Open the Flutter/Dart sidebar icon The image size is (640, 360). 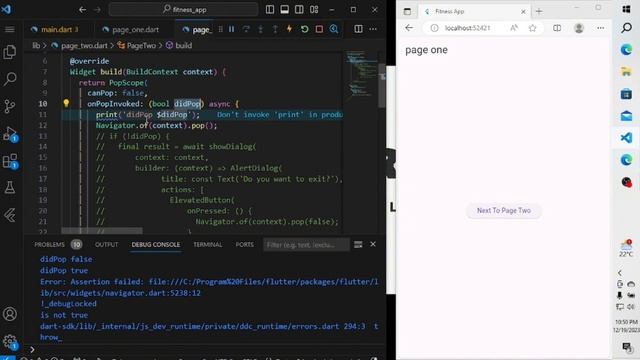tap(10, 215)
